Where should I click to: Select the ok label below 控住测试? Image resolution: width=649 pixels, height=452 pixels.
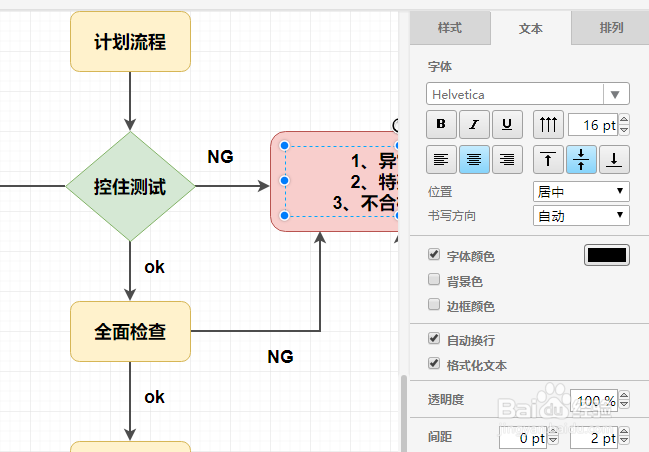tap(154, 267)
